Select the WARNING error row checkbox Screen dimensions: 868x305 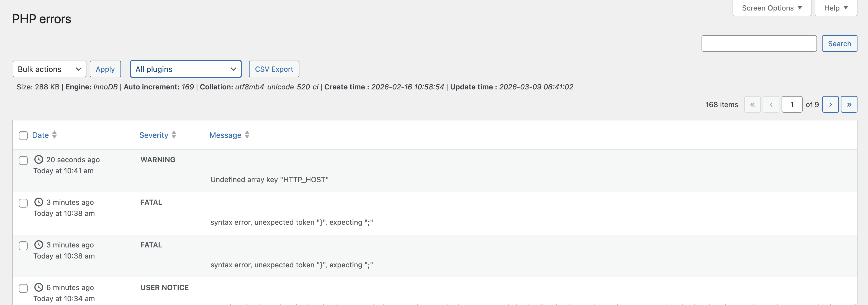click(23, 160)
